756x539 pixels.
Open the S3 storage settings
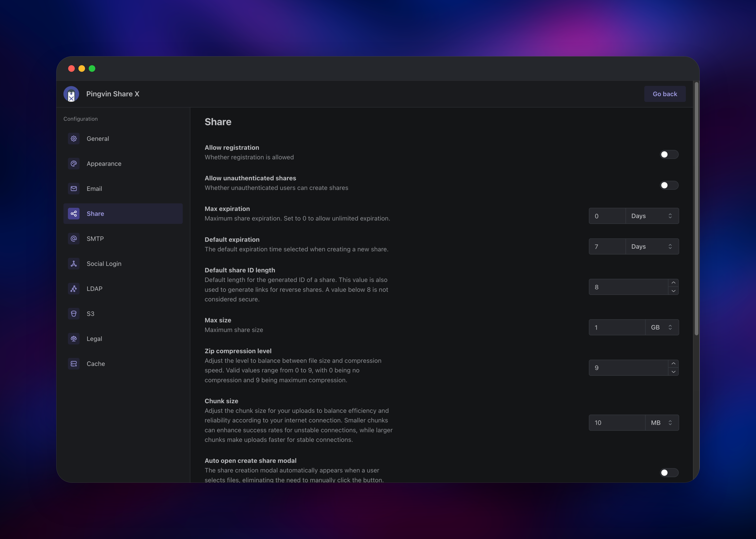[123, 314]
